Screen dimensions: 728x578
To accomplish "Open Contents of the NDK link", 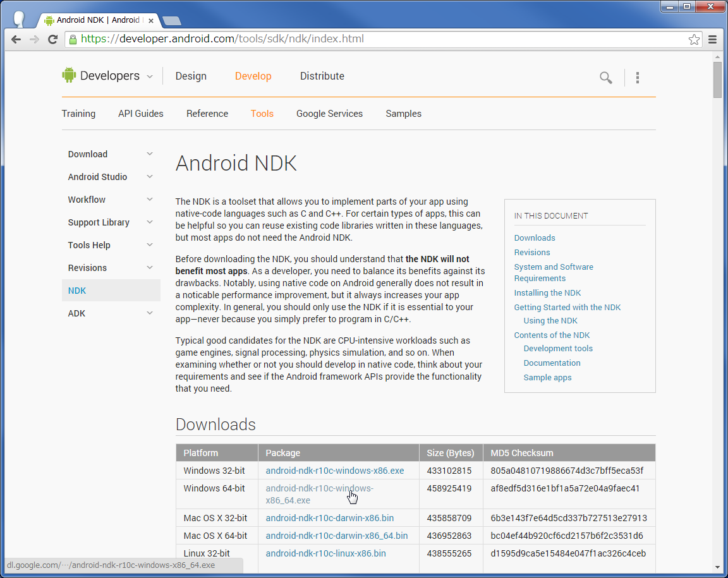I will (552, 335).
